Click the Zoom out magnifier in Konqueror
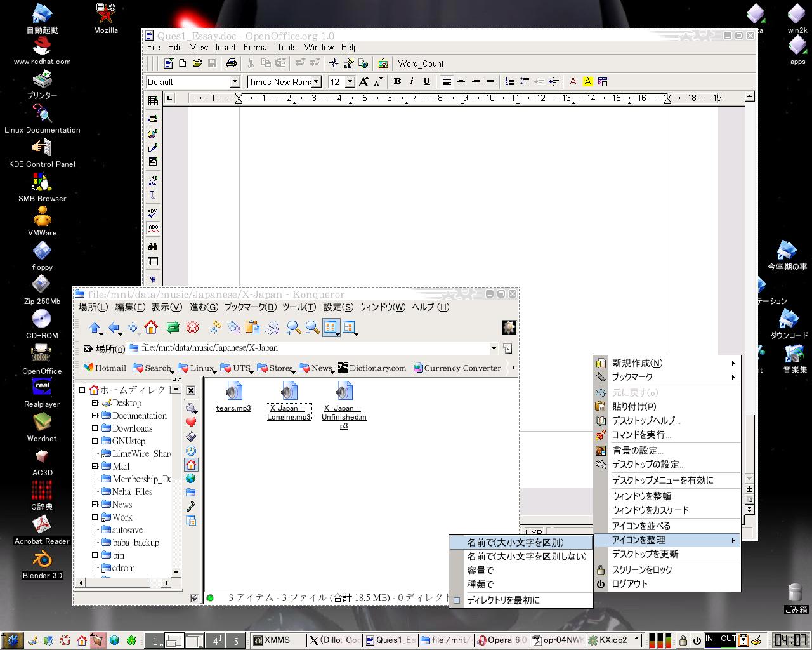The height and width of the screenshot is (650, 812). [313, 328]
